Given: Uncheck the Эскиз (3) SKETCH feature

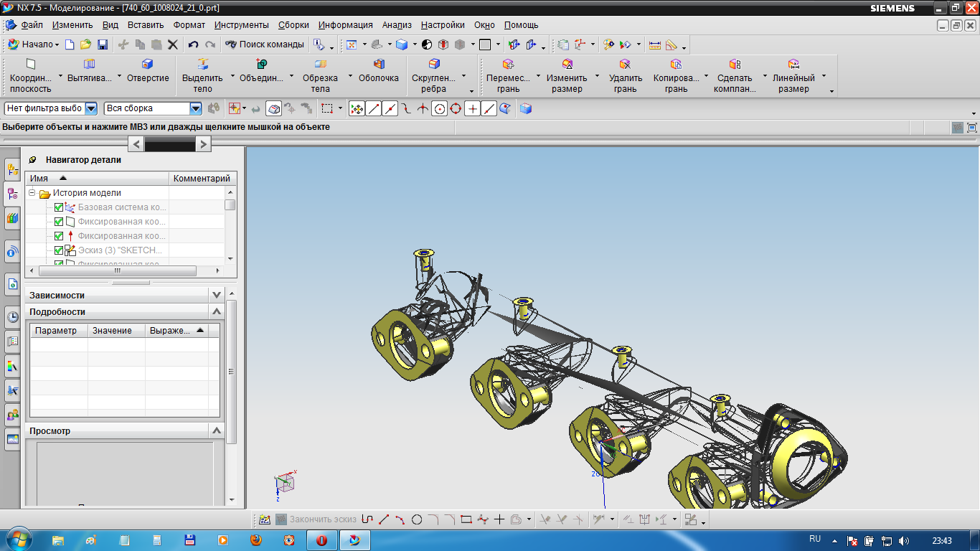Looking at the screenshot, I should (59, 250).
